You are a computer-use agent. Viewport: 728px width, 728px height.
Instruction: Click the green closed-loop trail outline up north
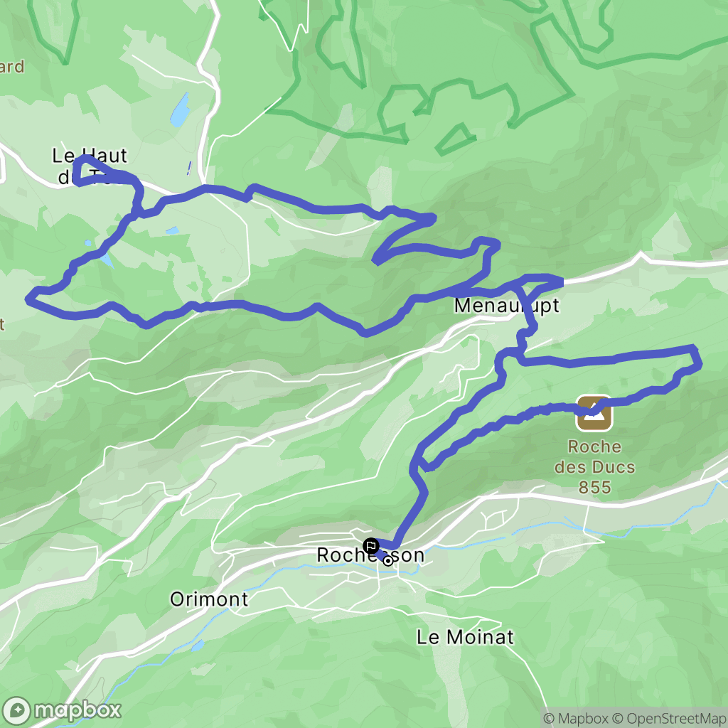[455, 140]
